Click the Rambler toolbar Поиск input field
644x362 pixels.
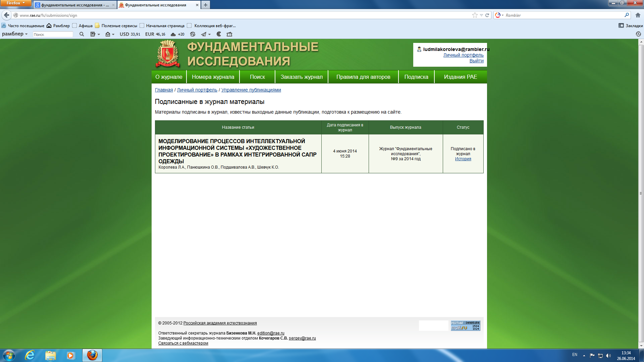(x=53, y=34)
